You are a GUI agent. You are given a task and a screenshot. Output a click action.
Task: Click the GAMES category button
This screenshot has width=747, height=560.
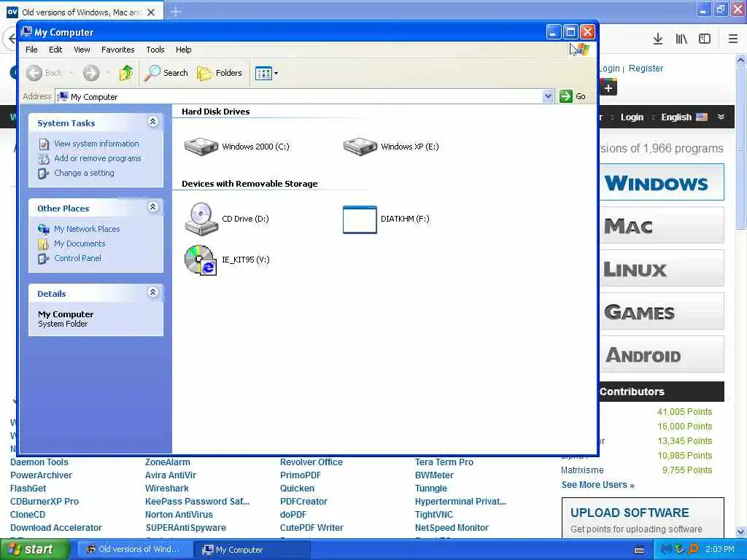[662, 312]
